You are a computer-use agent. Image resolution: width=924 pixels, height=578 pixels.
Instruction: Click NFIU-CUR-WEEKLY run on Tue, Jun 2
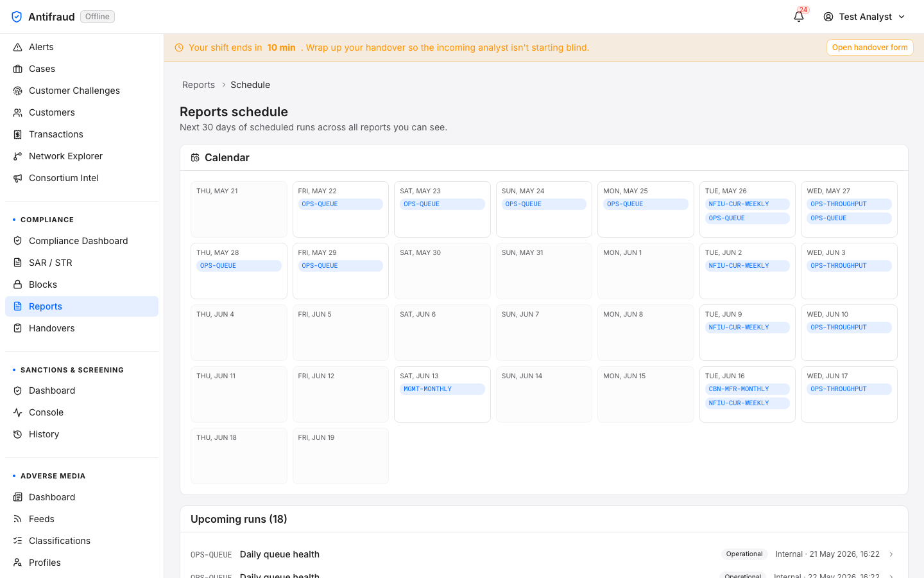tap(747, 266)
